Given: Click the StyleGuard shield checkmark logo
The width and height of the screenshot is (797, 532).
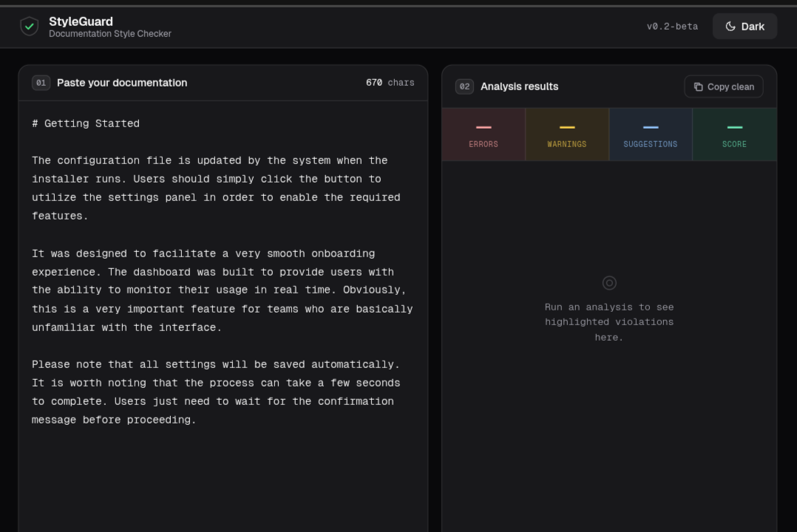Looking at the screenshot, I should point(30,27).
